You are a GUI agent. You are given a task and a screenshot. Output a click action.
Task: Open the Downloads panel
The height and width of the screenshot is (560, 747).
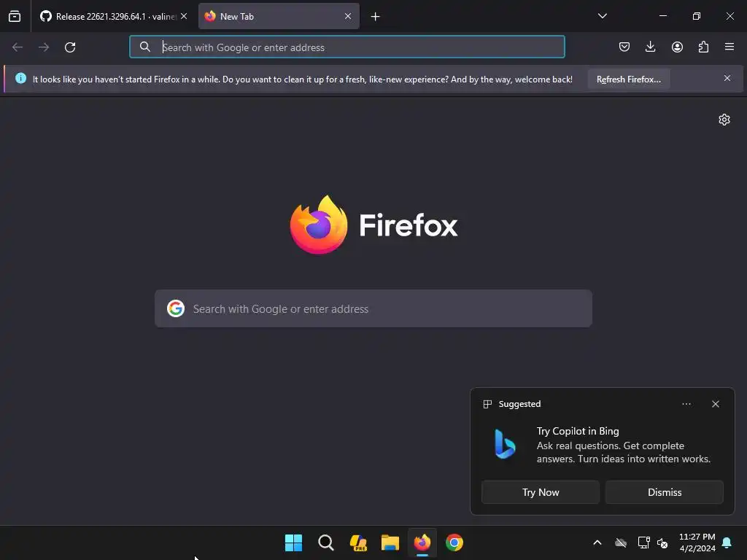(650, 47)
